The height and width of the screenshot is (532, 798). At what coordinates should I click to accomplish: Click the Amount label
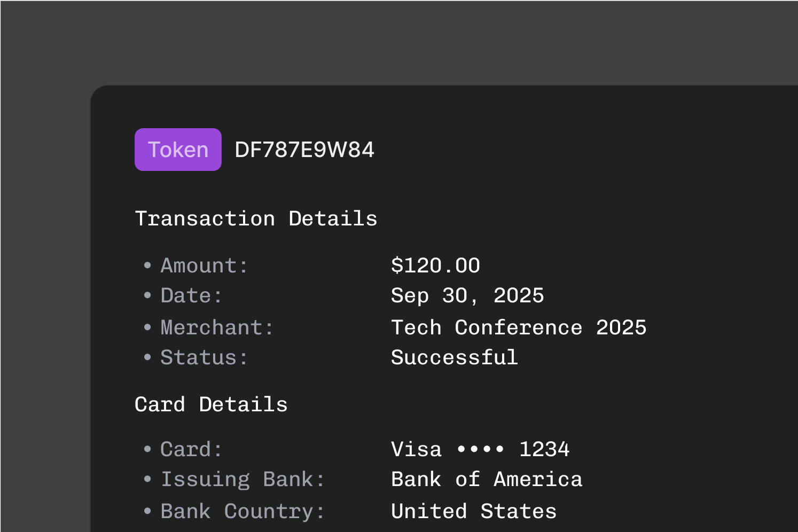[x=205, y=266]
